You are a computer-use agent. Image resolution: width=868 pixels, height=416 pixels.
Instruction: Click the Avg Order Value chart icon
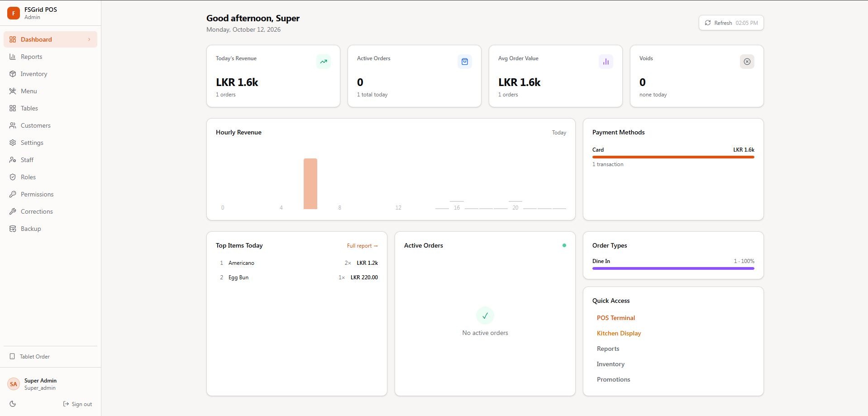click(x=606, y=62)
